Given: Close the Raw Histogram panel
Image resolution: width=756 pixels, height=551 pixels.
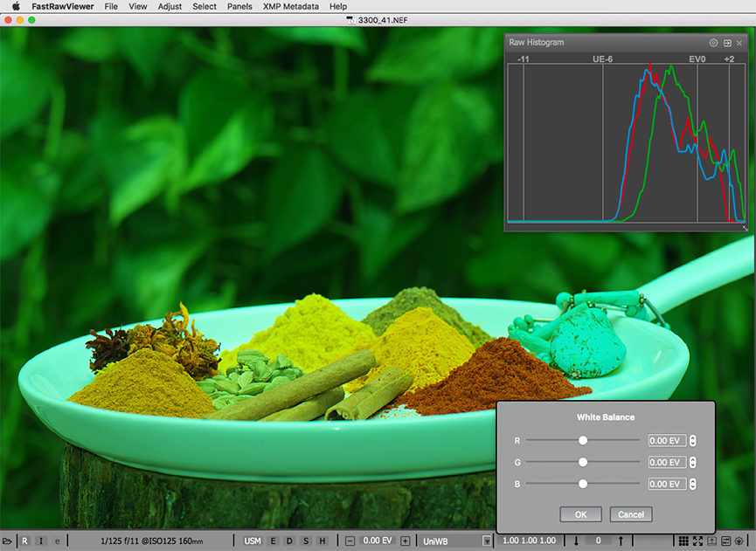Looking at the screenshot, I should click(739, 43).
